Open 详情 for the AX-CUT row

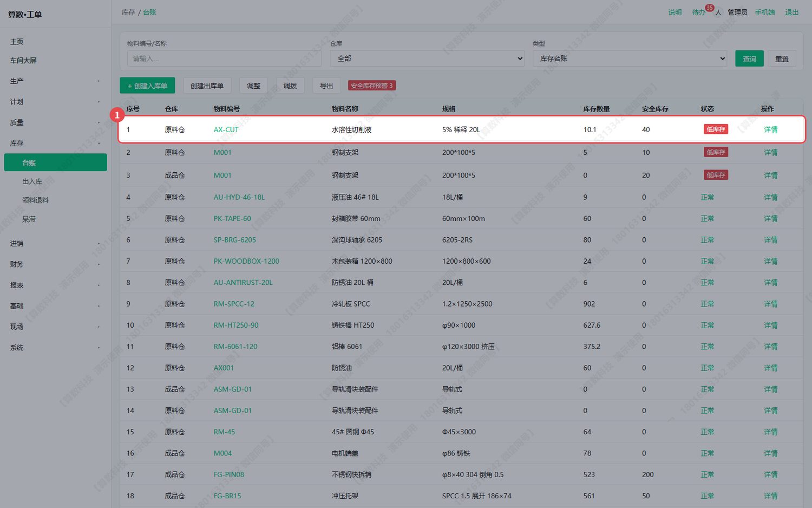pos(770,129)
